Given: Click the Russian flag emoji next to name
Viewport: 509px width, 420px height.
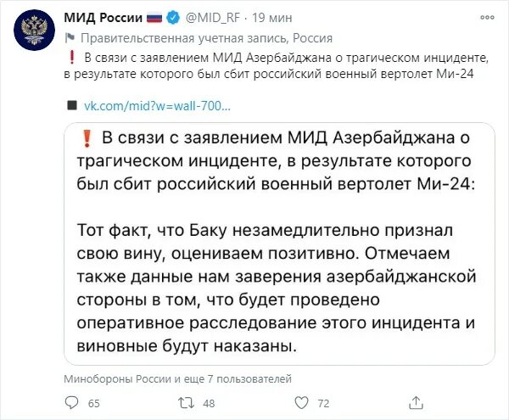Looking at the screenshot, I should coord(154,18).
